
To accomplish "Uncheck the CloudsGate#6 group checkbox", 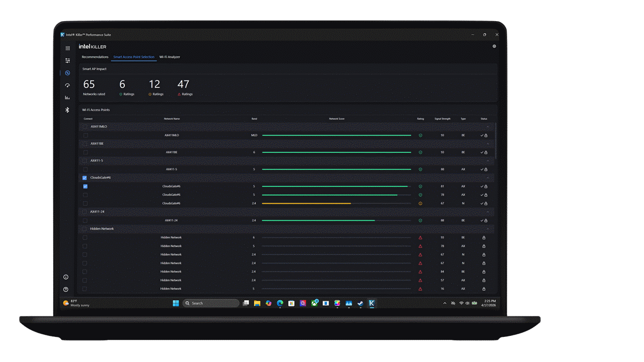I will (85, 178).
